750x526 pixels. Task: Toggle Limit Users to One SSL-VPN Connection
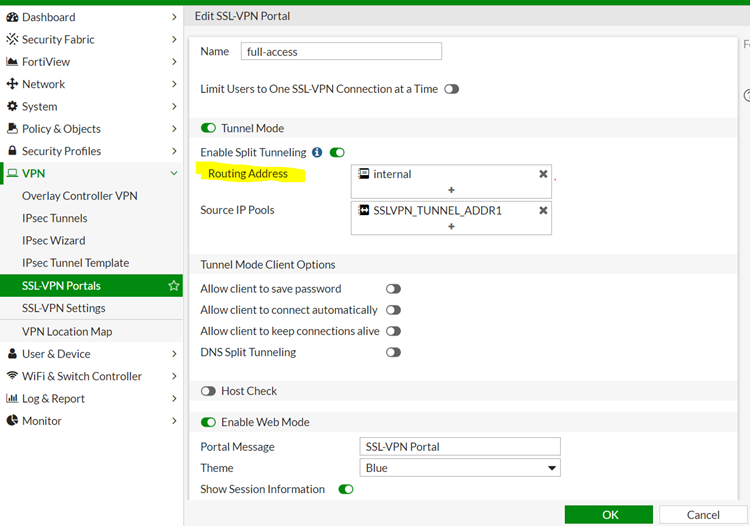(x=452, y=89)
